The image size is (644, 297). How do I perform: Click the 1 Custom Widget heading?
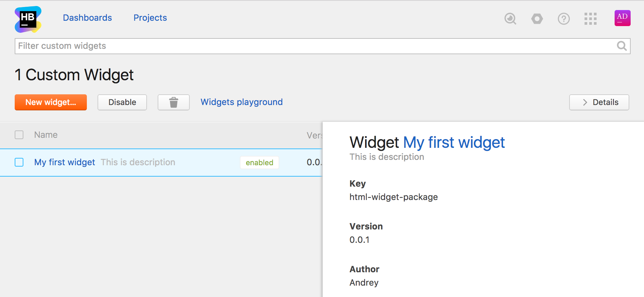pyautogui.click(x=74, y=75)
